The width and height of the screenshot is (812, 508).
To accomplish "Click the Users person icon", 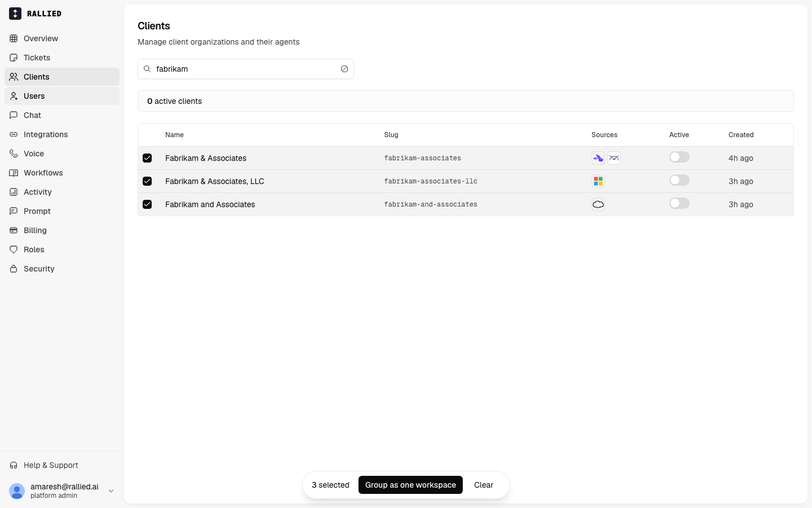I will (x=14, y=96).
